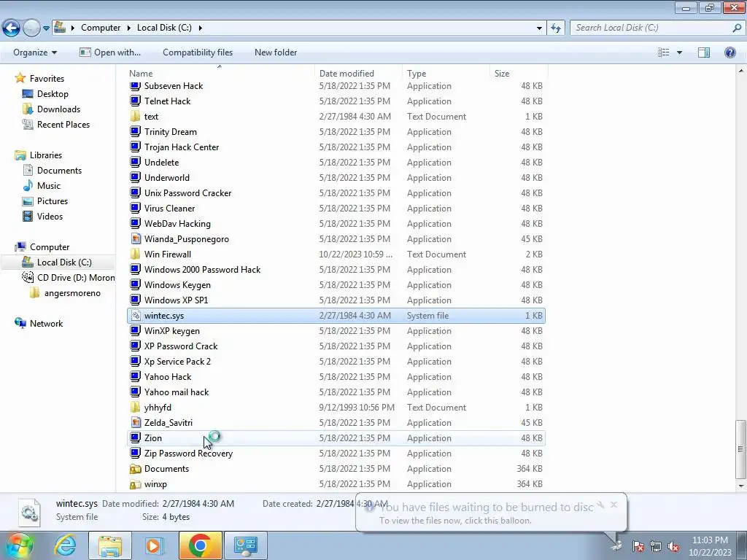Click the winxp application icon

(x=135, y=484)
